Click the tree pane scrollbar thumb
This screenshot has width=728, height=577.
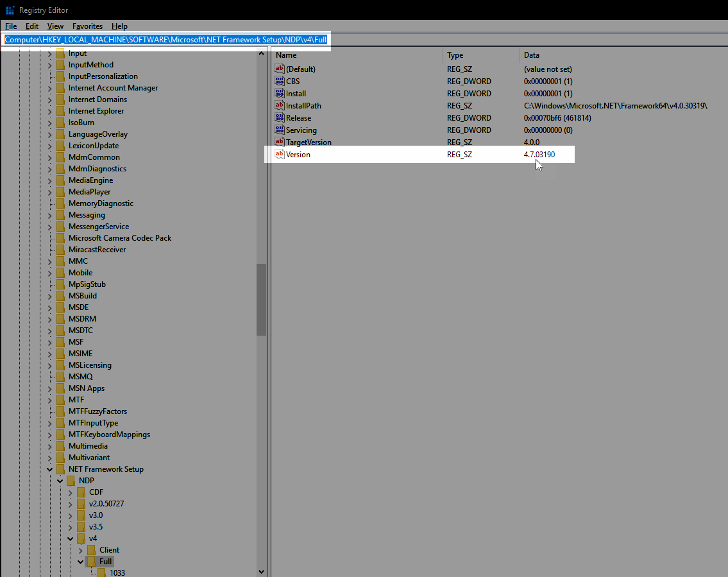coord(262,300)
